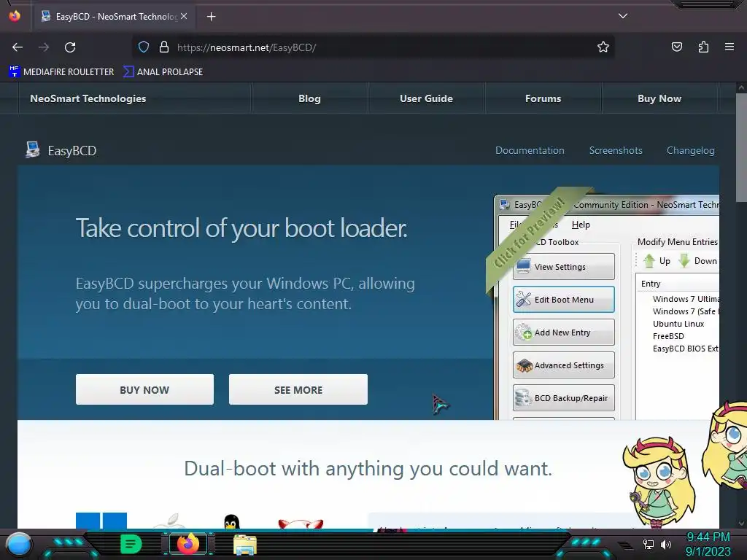Image resolution: width=747 pixels, height=560 pixels.
Task: Open File Explorer from taskbar
Action: pos(245,544)
